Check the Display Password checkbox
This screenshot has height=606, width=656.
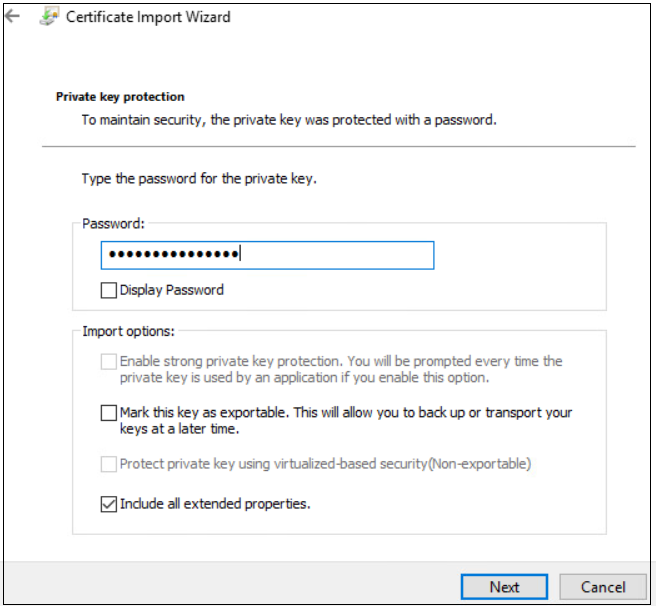[x=108, y=290]
